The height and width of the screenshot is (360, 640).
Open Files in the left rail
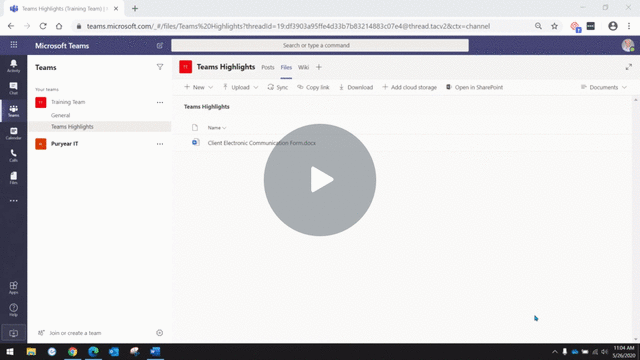(13, 178)
